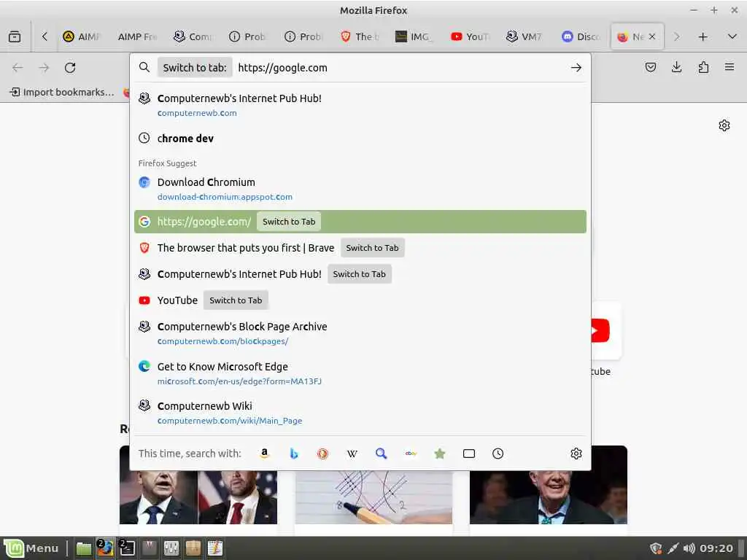This screenshot has height=560, width=747.
Task: Open the smiling elderly man story thumbnail
Action: (x=549, y=497)
